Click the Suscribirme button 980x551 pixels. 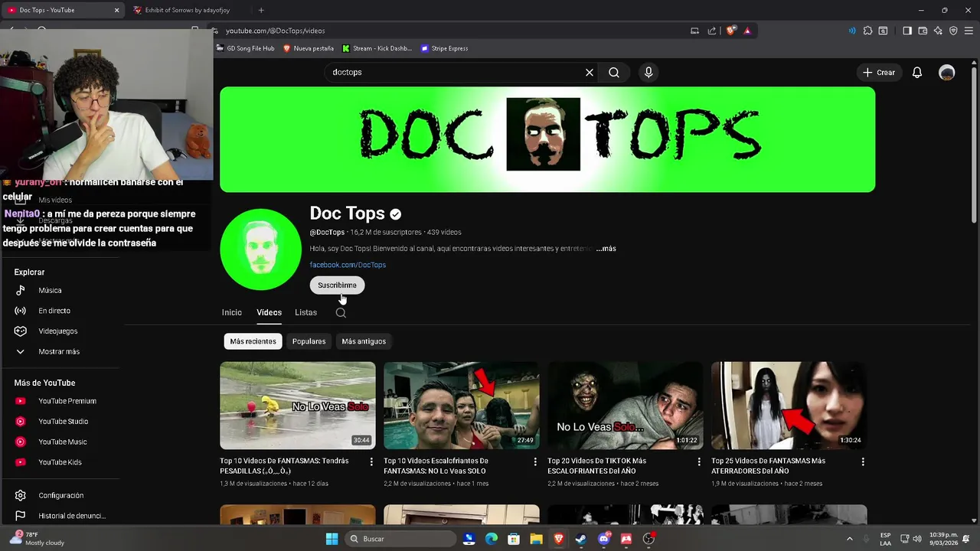337,285
